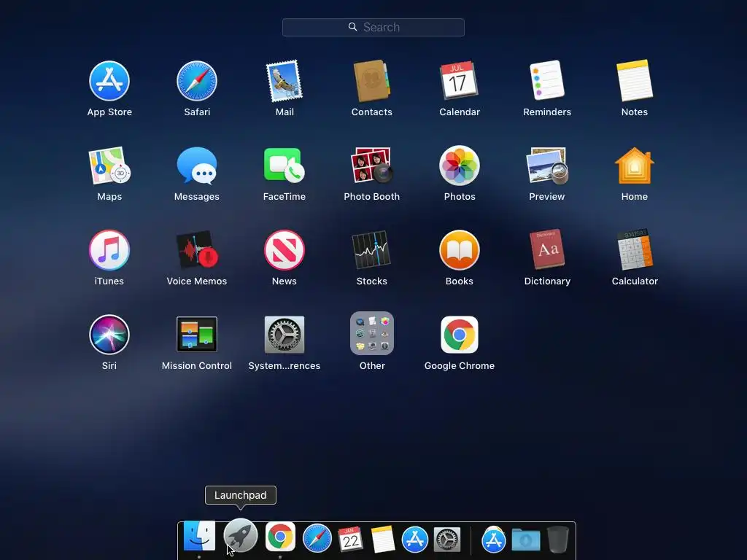Start the FaceTime app
Screen dimensions: 747x560
(285, 166)
